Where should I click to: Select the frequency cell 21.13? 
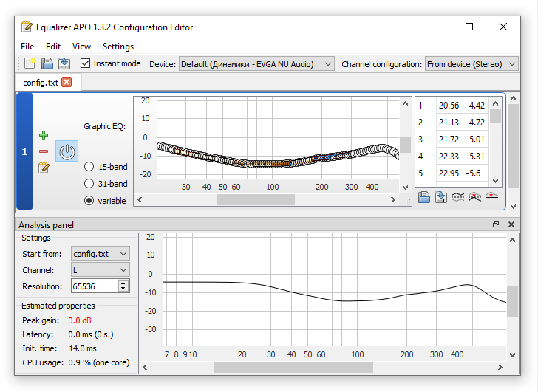[x=449, y=123]
